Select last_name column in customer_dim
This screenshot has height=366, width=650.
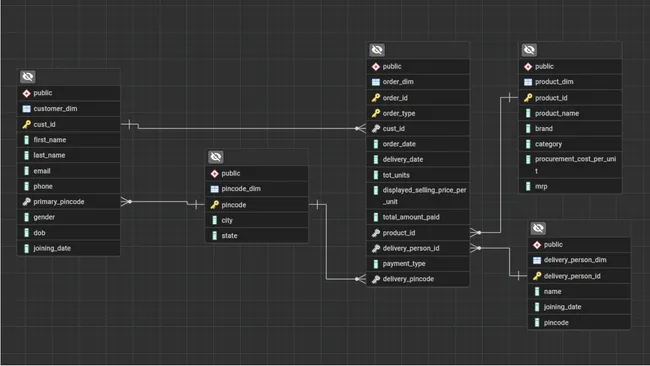coord(69,155)
